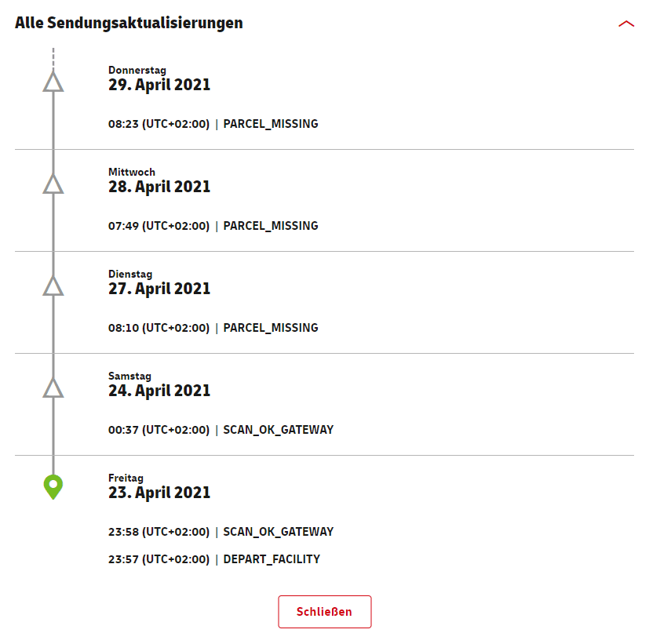Click the 00:37 SCAN_OK_GATEWAY status entry
This screenshot has width=649, height=644.
221,430
